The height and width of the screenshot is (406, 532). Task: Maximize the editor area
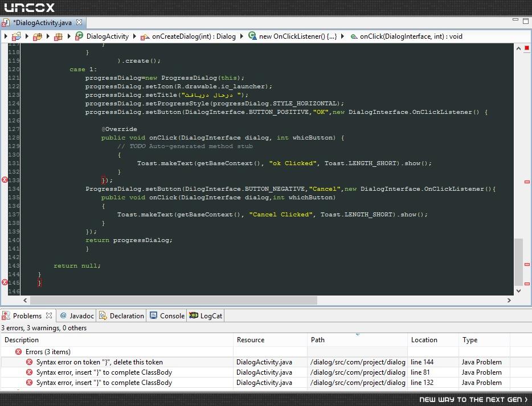coord(526,20)
